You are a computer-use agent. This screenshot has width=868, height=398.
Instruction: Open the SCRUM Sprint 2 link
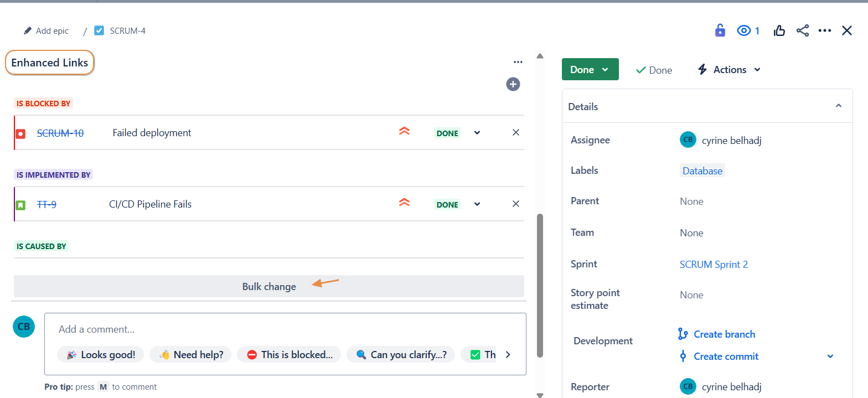pyautogui.click(x=714, y=264)
